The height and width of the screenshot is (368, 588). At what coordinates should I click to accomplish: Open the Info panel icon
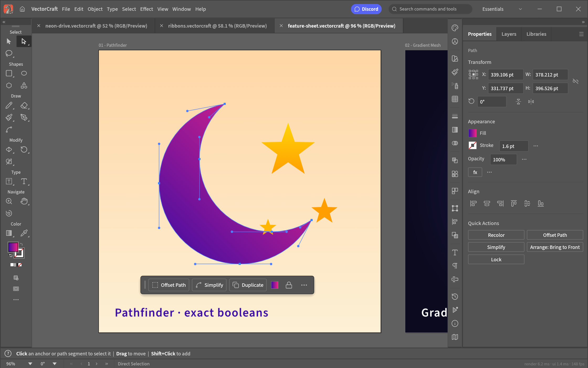[x=455, y=324]
